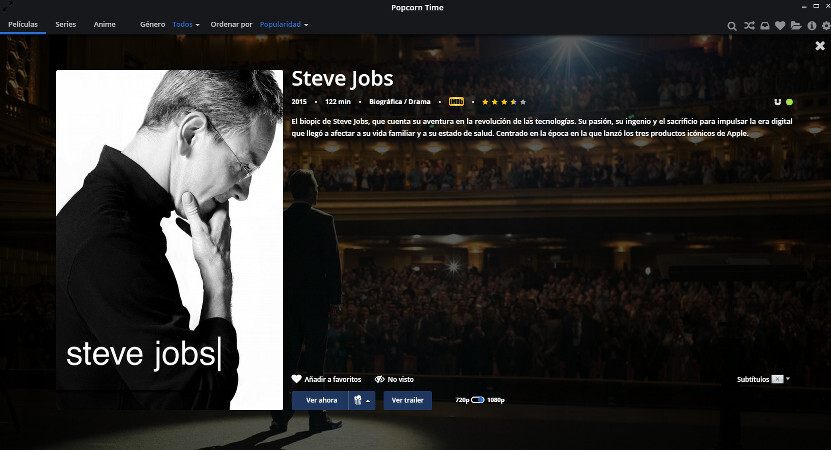The image size is (831, 450).
Task: Click the '2015' release year
Action: 299,101
